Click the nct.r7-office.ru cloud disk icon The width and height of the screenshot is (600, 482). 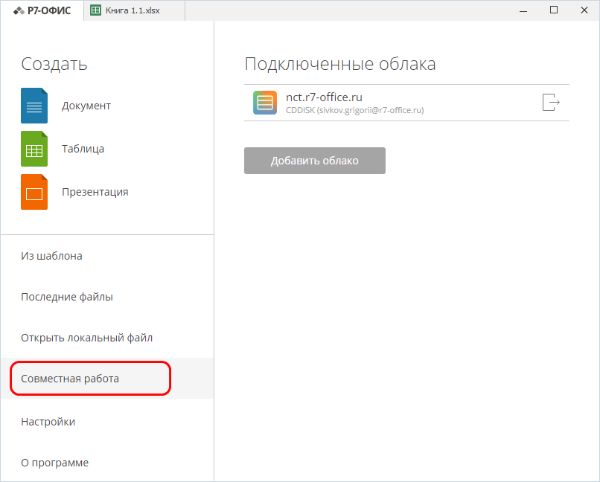[x=265, y=103]
